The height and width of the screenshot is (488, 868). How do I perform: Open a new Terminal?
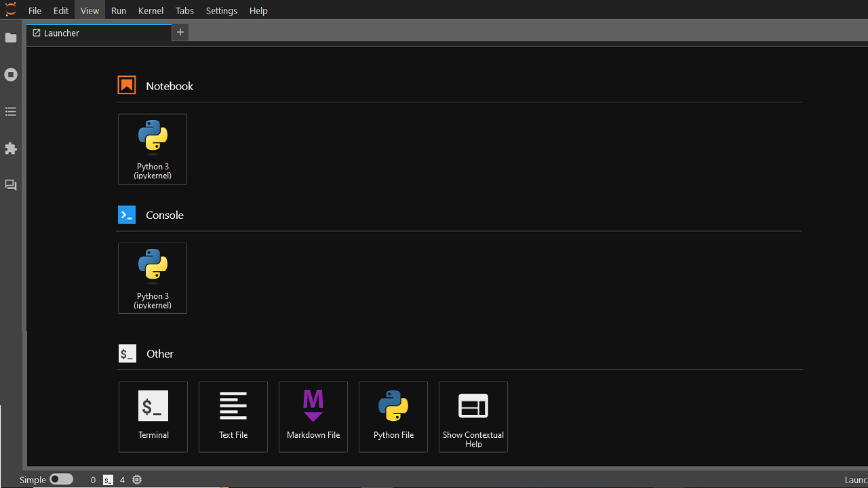pos(153,417)
